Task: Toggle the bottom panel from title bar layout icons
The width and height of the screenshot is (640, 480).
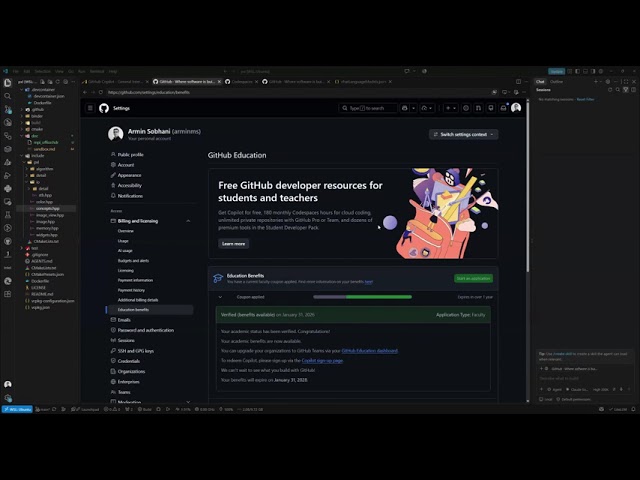Action: (x=585, y=71)
